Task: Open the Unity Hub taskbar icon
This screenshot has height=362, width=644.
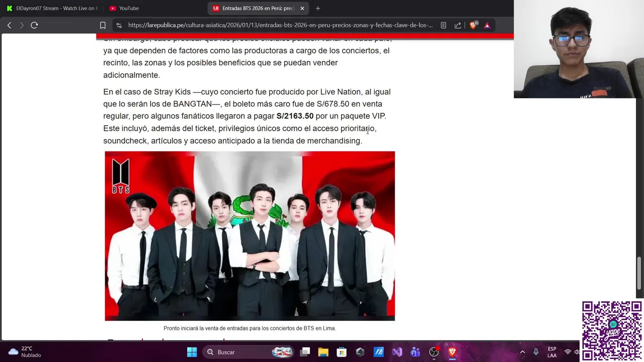Action: coord(360,352)
